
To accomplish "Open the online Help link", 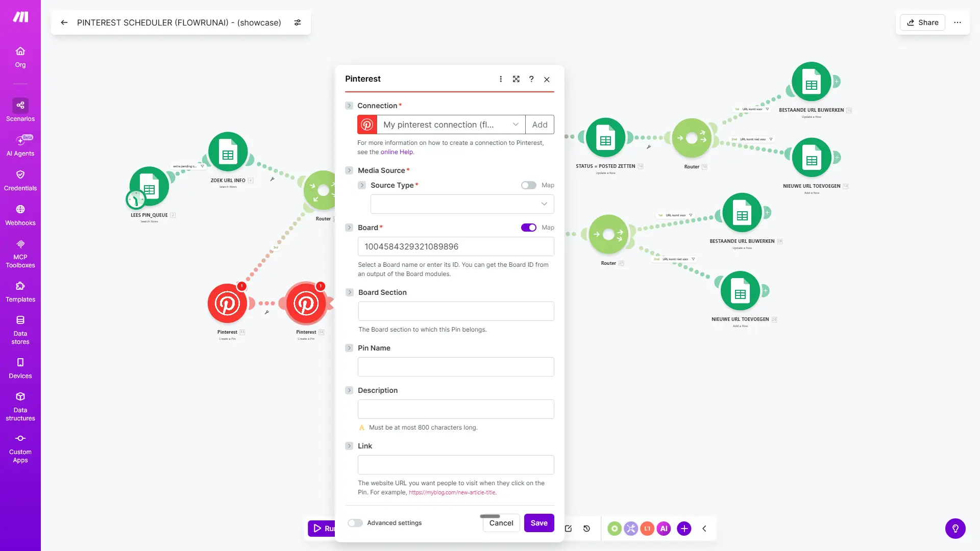I will pos(397,152).
